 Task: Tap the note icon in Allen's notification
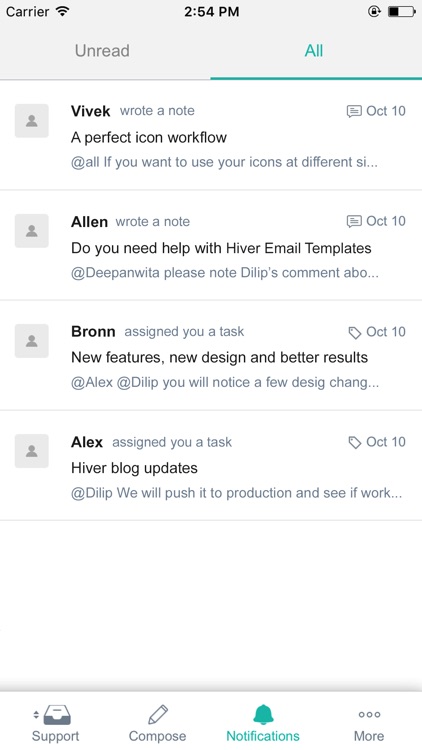click(354, 221)
